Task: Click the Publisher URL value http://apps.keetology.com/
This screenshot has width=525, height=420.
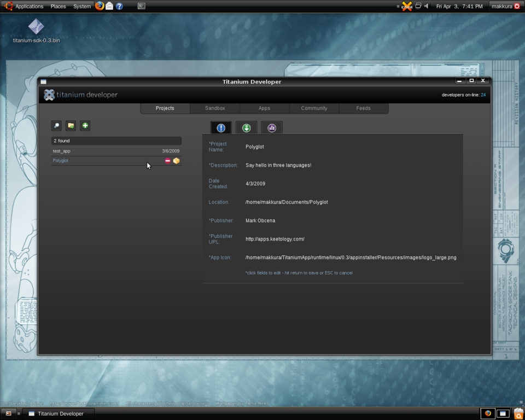Action: pos(275,238)
